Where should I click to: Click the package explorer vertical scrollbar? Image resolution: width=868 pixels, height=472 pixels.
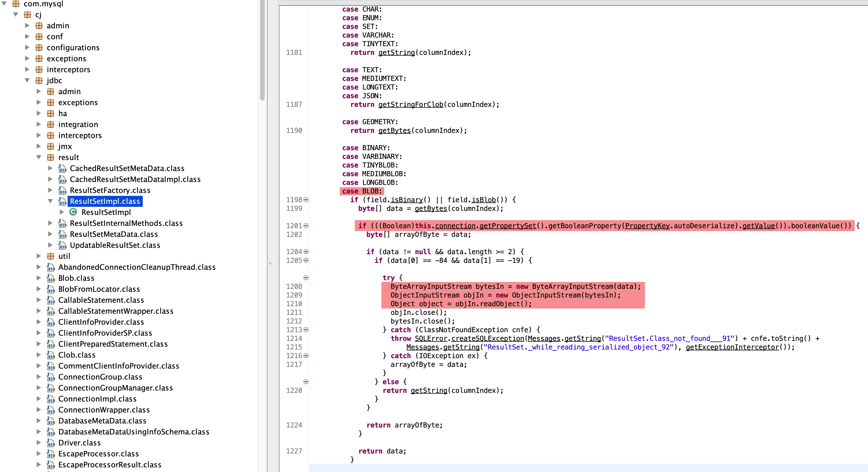coord(262,50)
